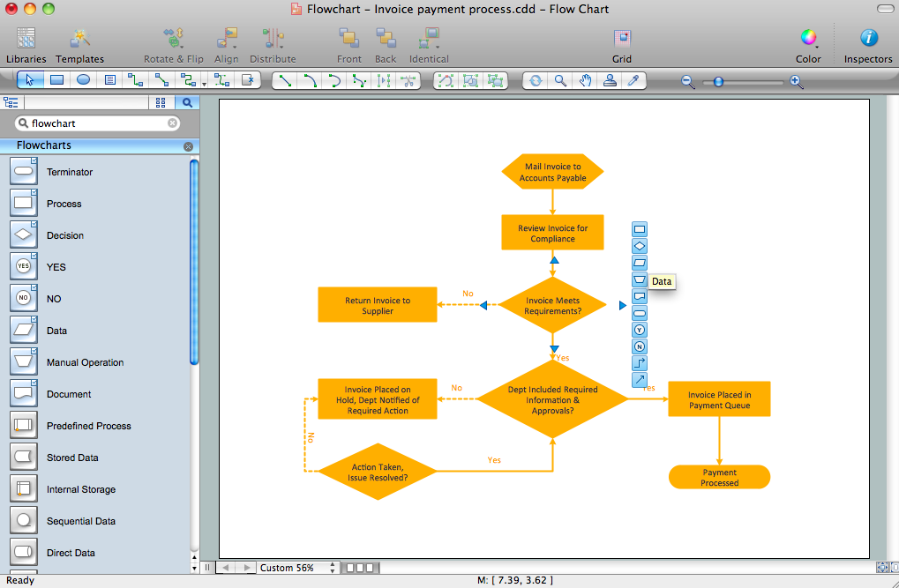
Task: Clear the flowchart search field
Action: pyautogui.click(x=173, y=124)
